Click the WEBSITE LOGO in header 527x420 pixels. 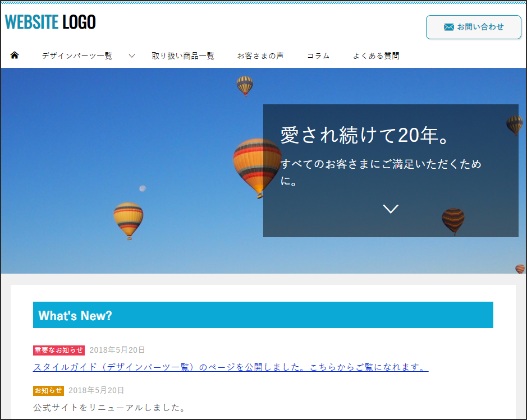click(x=51, y=22)
